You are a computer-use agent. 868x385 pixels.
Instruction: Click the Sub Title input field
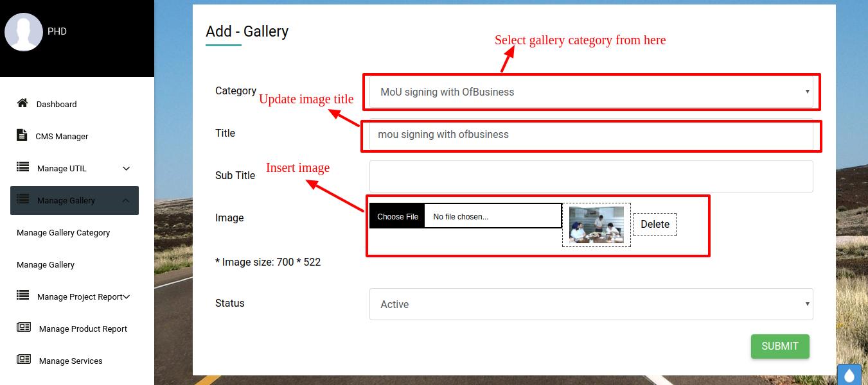click(590, 176)
